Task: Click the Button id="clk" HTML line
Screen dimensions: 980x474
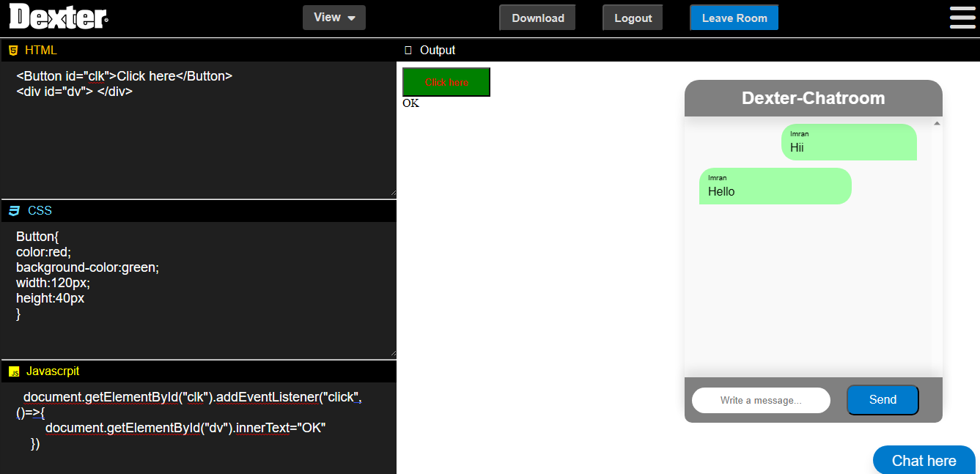Action: point(124,76)
